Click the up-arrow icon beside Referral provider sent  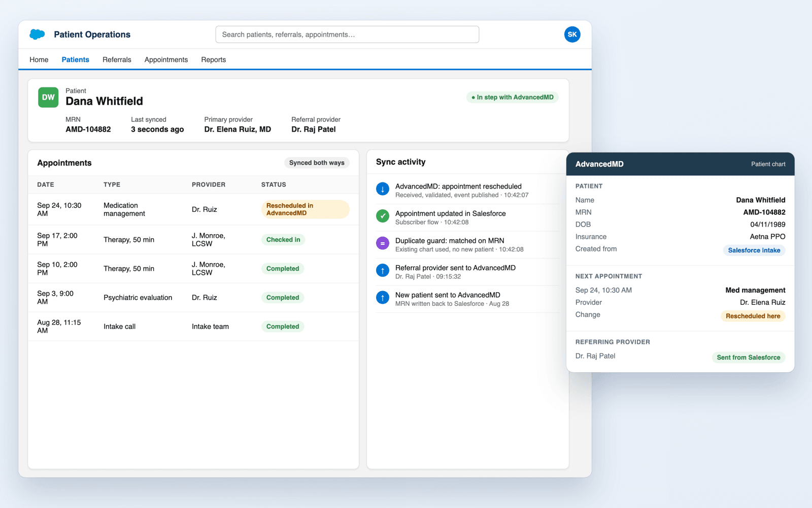[383, 271]
